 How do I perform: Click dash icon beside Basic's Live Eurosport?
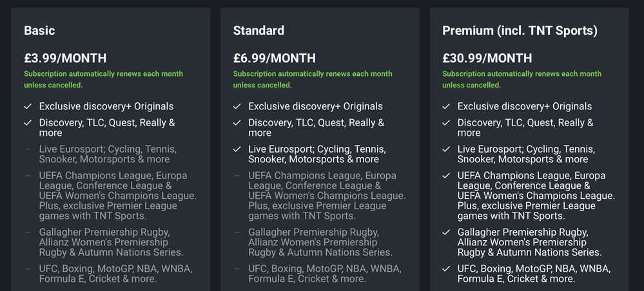pos(28,149)
